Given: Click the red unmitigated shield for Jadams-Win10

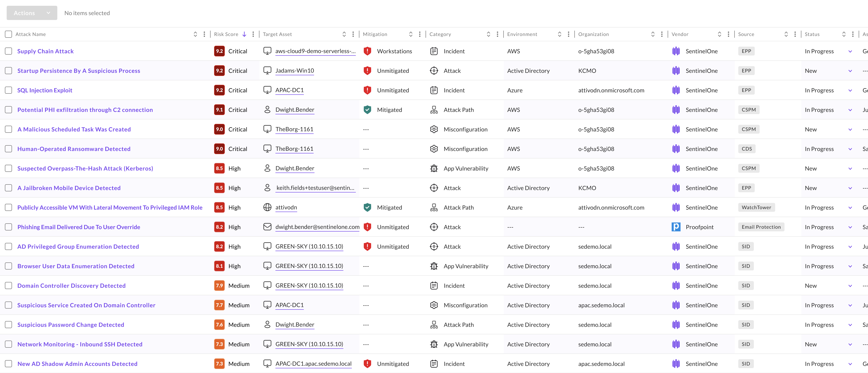Looking at the screenshot, I should [367, 71].
